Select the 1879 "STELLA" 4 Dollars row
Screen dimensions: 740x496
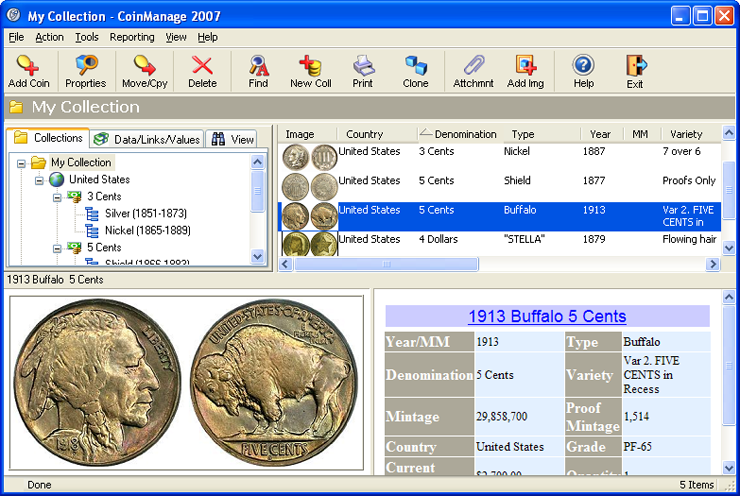500,244
